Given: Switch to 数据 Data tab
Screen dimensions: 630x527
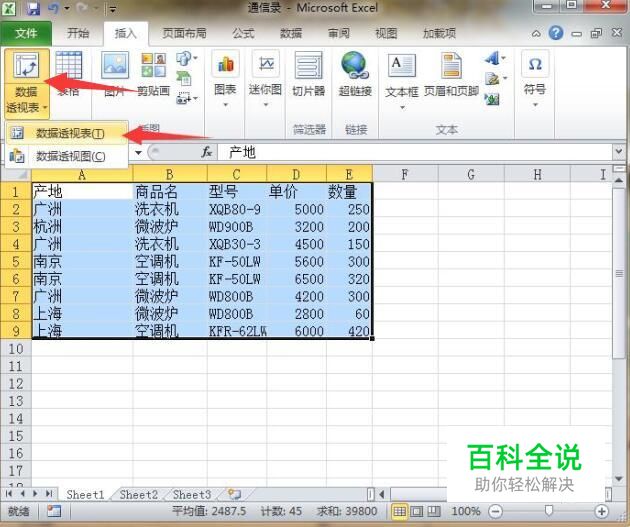Looking at the screenshot, I should pyautogui.click(x=290, y=33).
